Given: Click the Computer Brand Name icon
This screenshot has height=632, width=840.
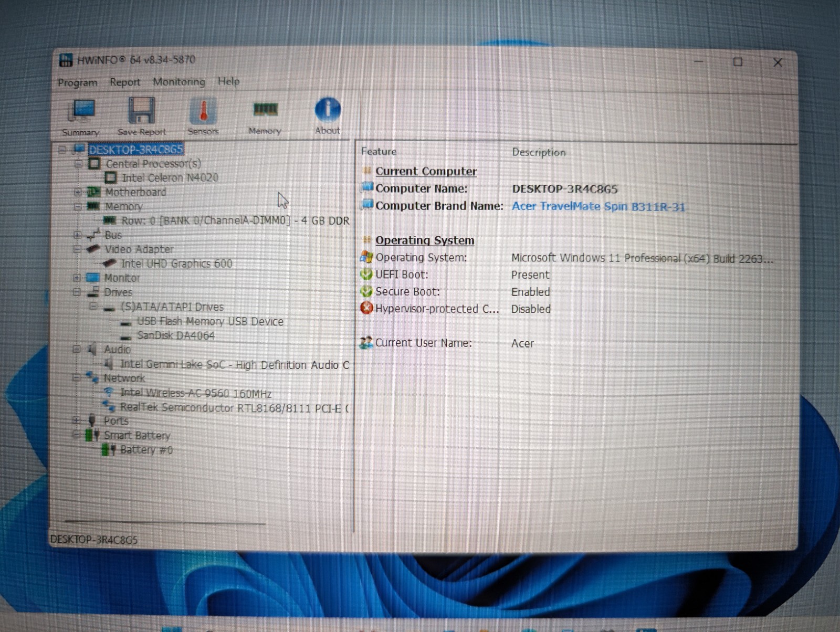Looking at the screenshot, I should (x=367, y=205).
